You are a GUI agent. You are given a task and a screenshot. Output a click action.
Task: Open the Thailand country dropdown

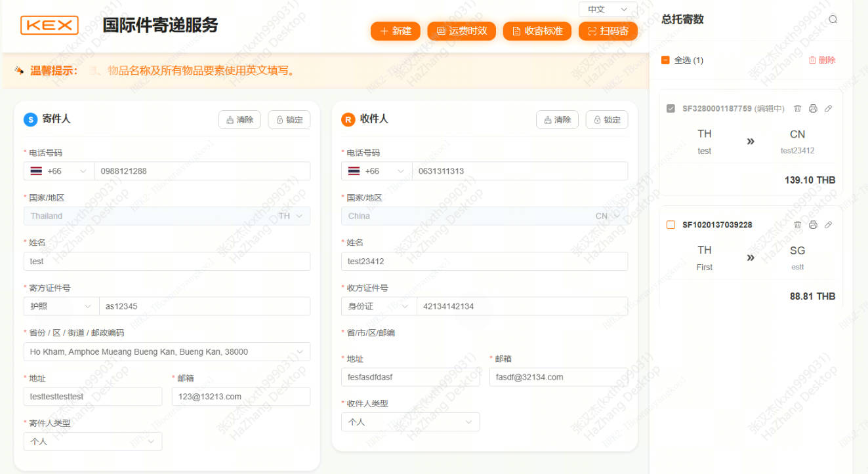167,216
